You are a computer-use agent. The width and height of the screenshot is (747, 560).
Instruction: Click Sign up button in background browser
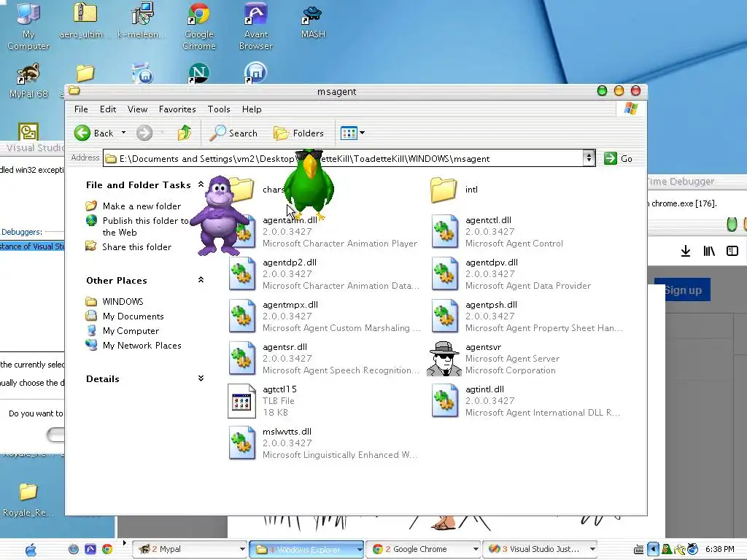[682, 290]
